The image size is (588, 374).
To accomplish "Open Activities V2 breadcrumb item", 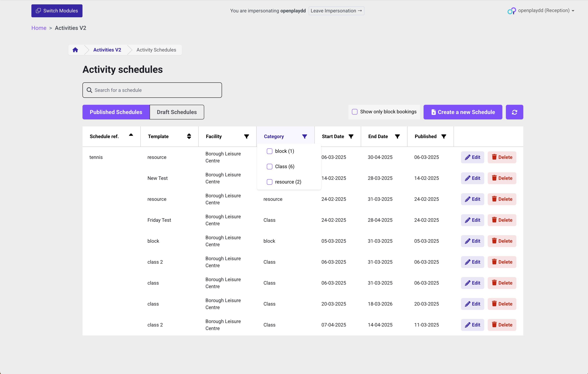I will tap(107, 50).
